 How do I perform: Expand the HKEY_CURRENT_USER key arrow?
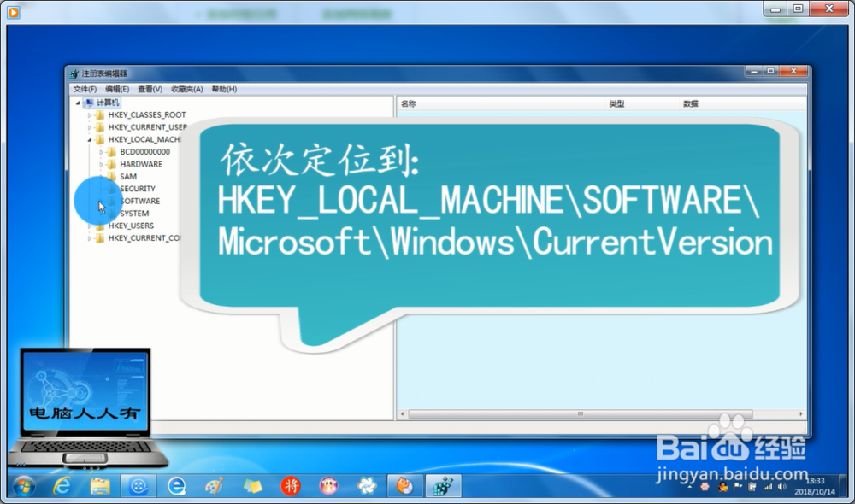[x=90, y=127]
